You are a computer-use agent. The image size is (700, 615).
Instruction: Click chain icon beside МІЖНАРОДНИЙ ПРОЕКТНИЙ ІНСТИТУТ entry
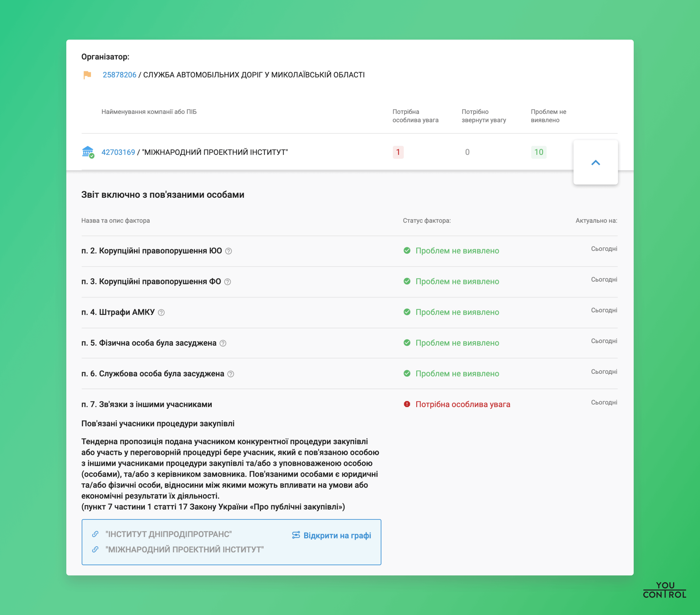[x=95, y=549]
